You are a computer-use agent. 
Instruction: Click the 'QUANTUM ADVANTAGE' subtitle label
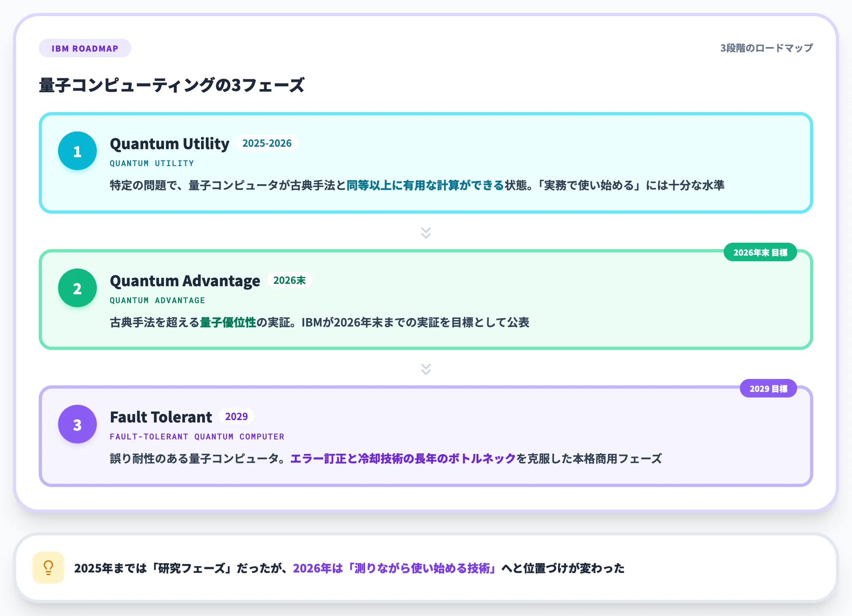point(157,300)
